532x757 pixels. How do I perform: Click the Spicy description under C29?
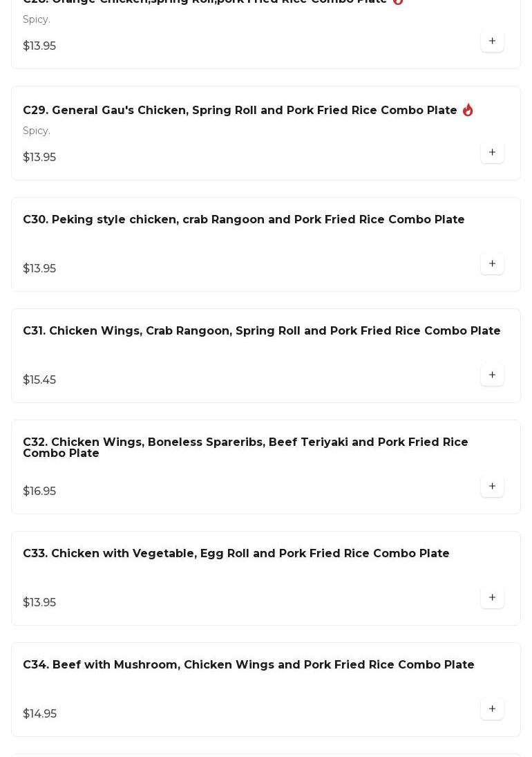coord(37,131)
